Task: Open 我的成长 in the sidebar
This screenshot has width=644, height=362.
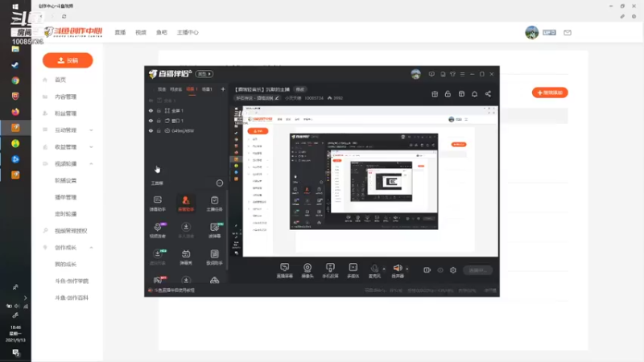Action: coord(66,265)
